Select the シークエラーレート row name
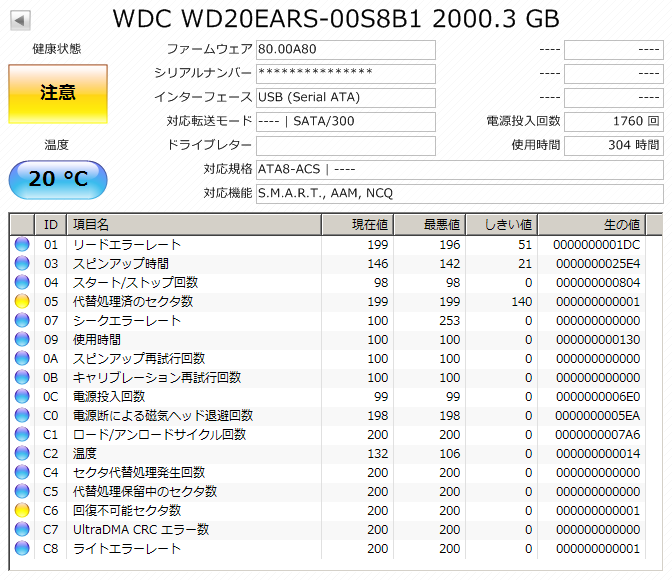The height and width of the screenshot is (580, 672). [x=127, y=320]
